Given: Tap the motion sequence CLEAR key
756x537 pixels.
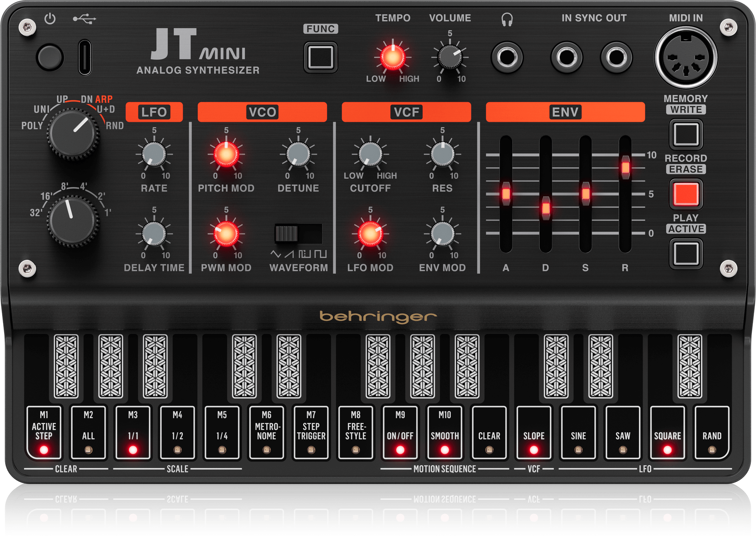Looking at the screenshot, I should click(x=490, y=433).
